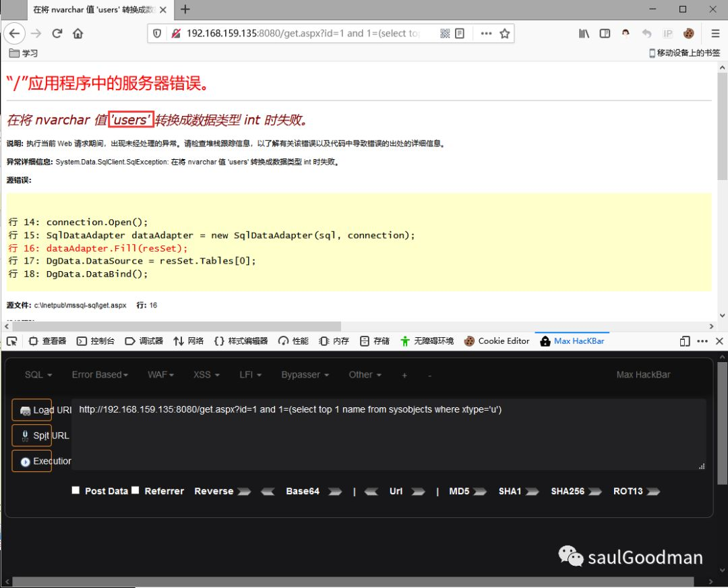728x588 pixels.
Task: Switch to 样式编辑器 style editor tab
Action: 241,341
